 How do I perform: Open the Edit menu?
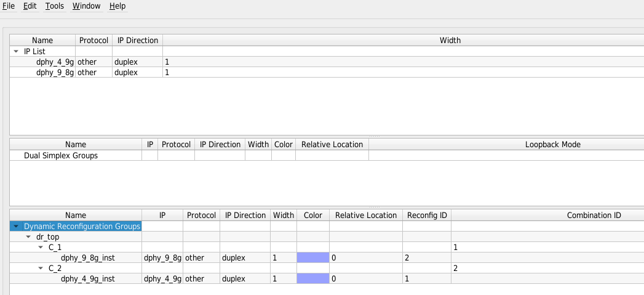[x=30, y=6]
